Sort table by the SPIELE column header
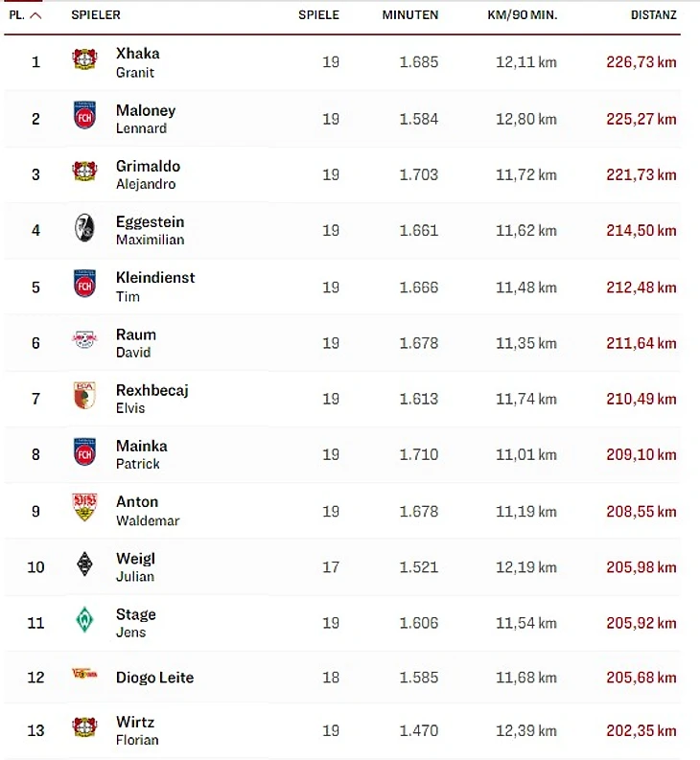The width and height of the screenshot is (700, 760). pos(318,15)
